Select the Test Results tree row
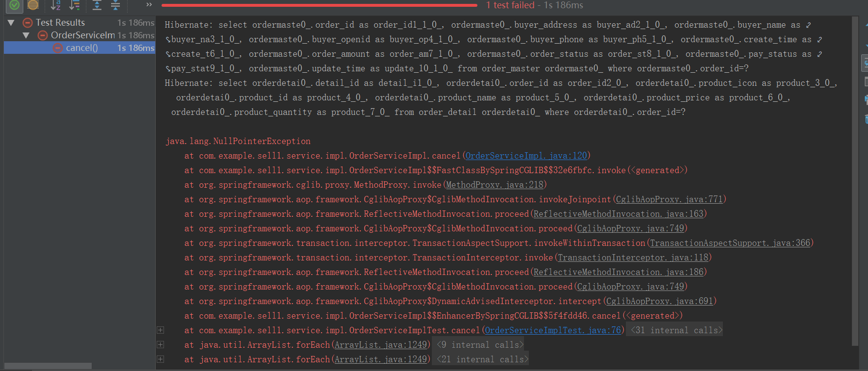 [80, 22]
